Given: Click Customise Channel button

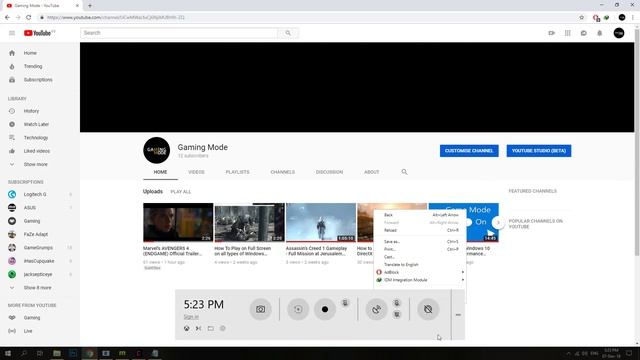Looking at the screenshot, I should [469, 151].
